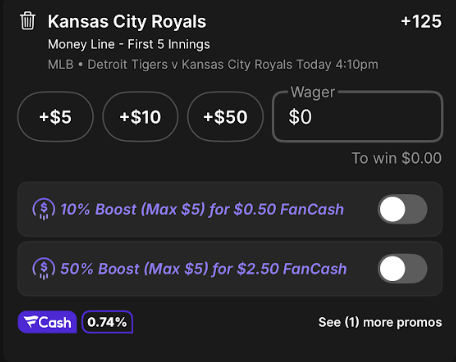Screen dimensions: 456x362
Task: Click the FanCash coin icon beside 50% Boost
Action: pyautogui.click(x=43, y=269)
